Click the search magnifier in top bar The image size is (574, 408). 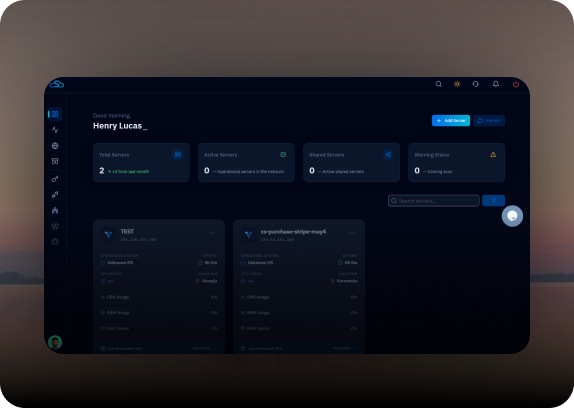[439, 84]
